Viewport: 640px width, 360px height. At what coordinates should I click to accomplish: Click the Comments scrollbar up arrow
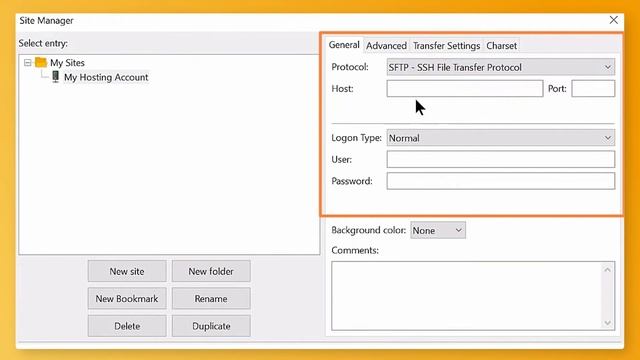607,270
